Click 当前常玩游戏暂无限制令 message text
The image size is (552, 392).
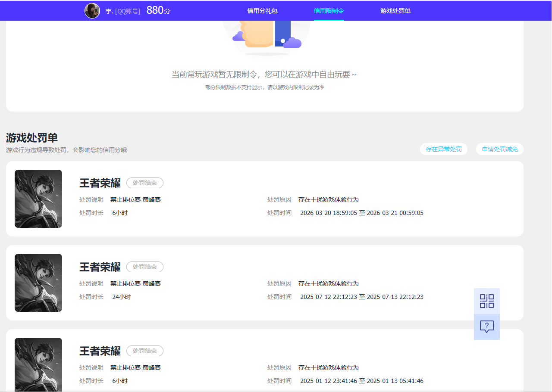(x=264, y=75)
